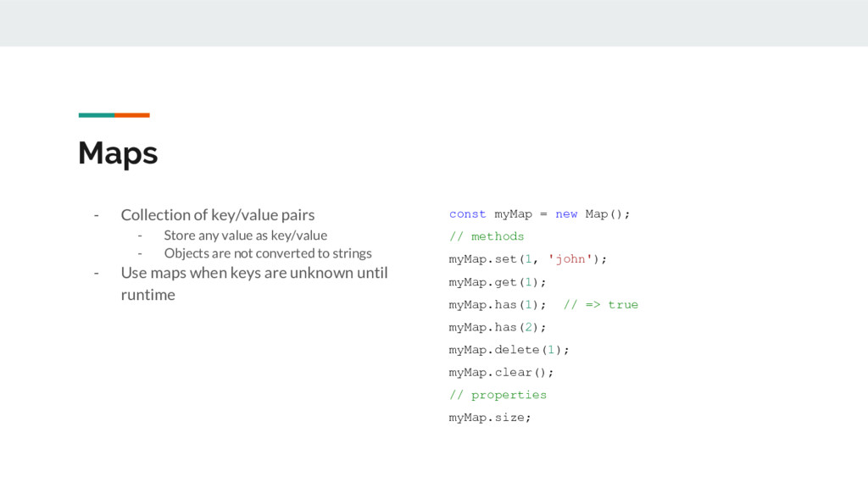Click the bullet "Collection of key/value pairs"
868x488 pixels.
[218, 214]
